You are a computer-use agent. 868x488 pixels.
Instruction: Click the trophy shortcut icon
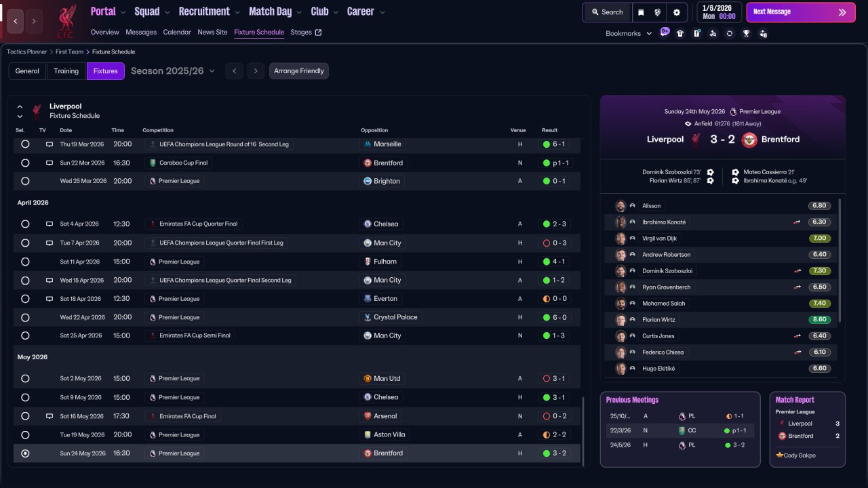(x=746, y=33)
